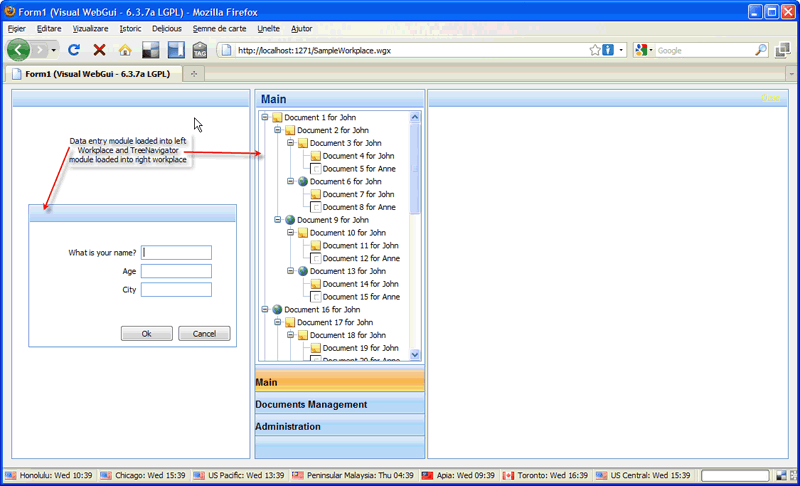This screenshot has width=800, height=486.
Task: Collapse the Document 9 for John node
Action: (278, 220)
